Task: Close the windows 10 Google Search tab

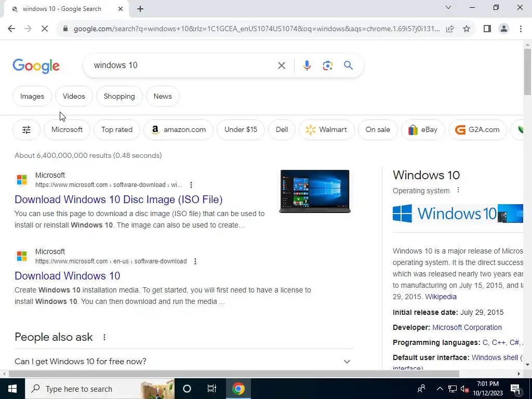Action: point(121,9)
